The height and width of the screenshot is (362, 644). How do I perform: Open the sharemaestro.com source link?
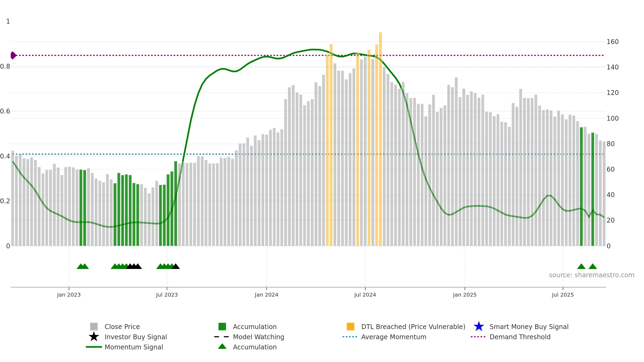pyautogui.click(x=591, y=275)
